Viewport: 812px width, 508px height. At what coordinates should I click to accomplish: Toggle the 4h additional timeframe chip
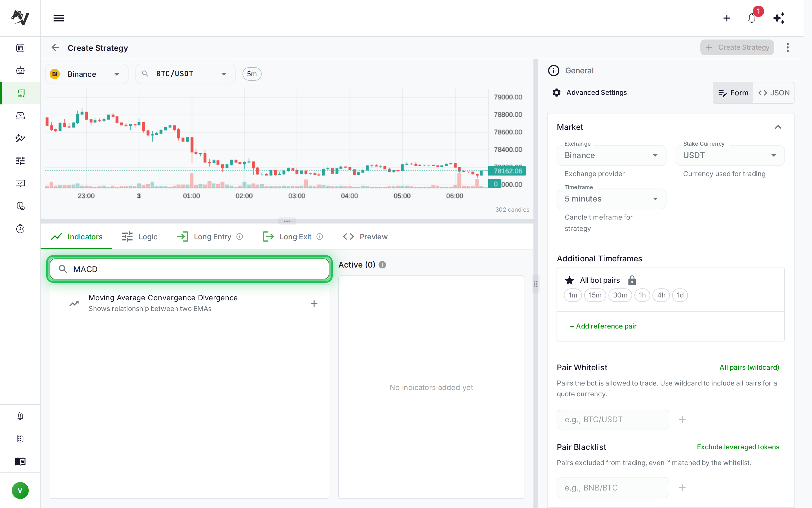661,295
